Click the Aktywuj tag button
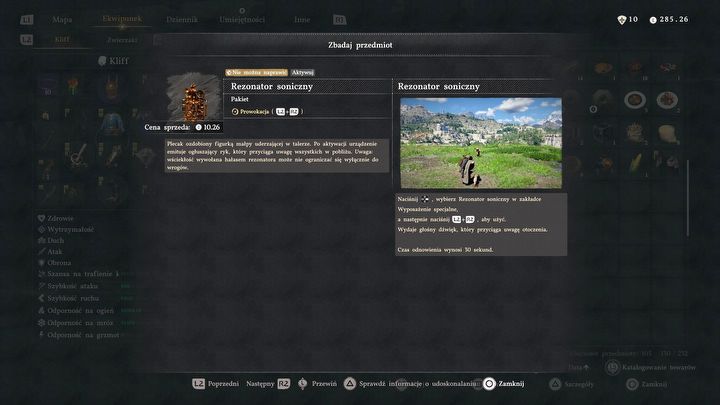The height and width of the screenshot is (405, 720). [302, 73]
